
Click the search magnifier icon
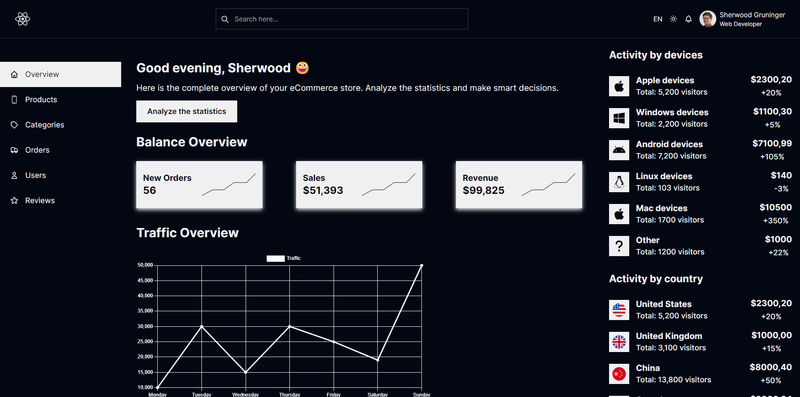coord(225,19)
